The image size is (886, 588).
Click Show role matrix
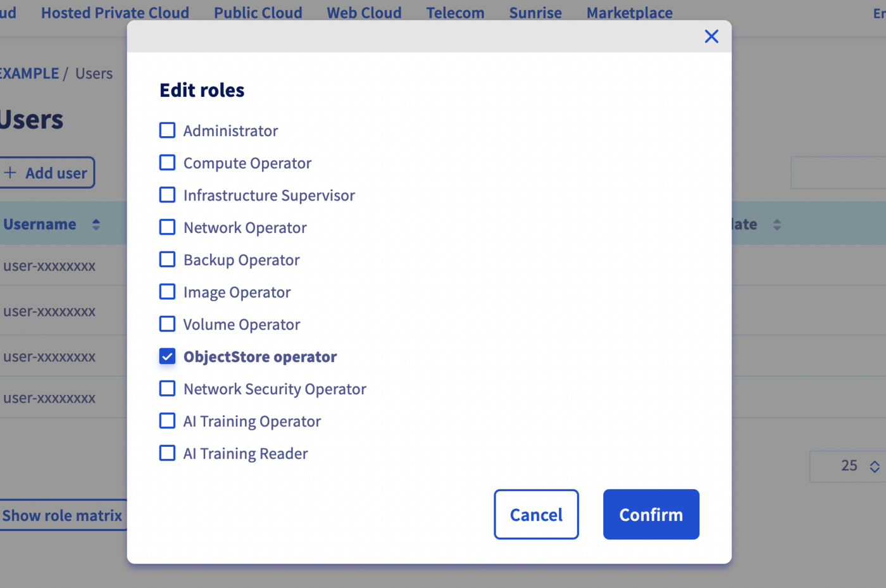point(61,515)
